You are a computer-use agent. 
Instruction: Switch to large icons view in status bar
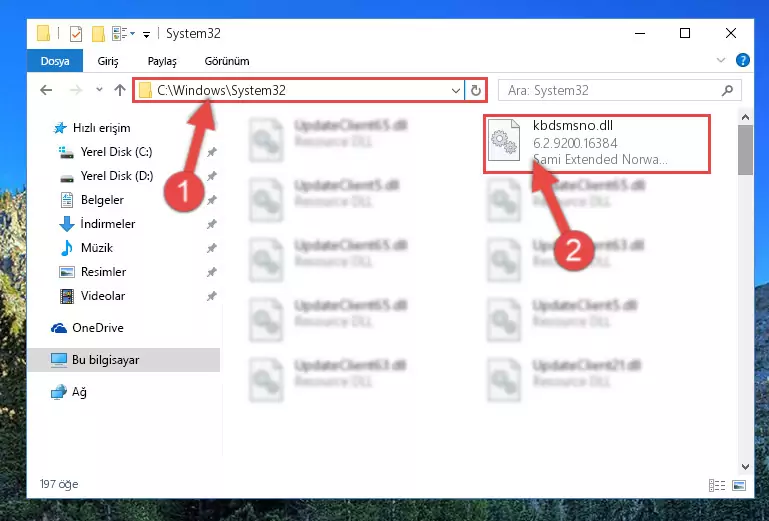pyautogui.click(x=739, y=485)
